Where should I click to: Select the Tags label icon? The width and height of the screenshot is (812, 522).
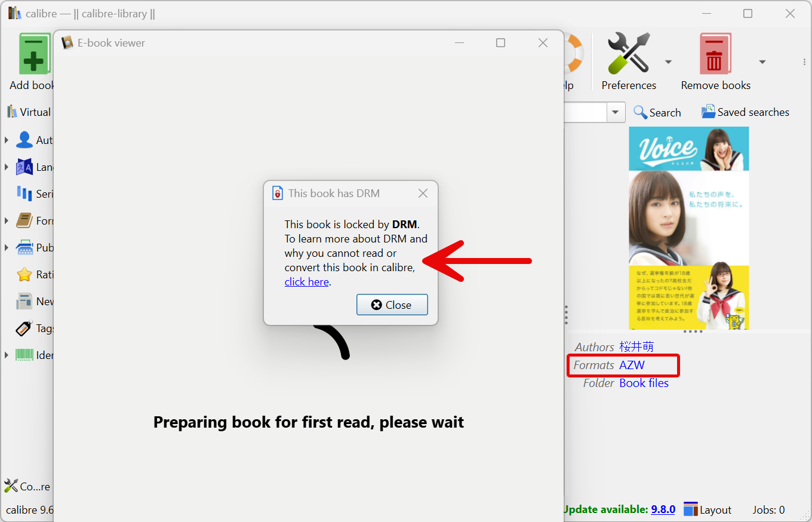[x=24, y=328]
